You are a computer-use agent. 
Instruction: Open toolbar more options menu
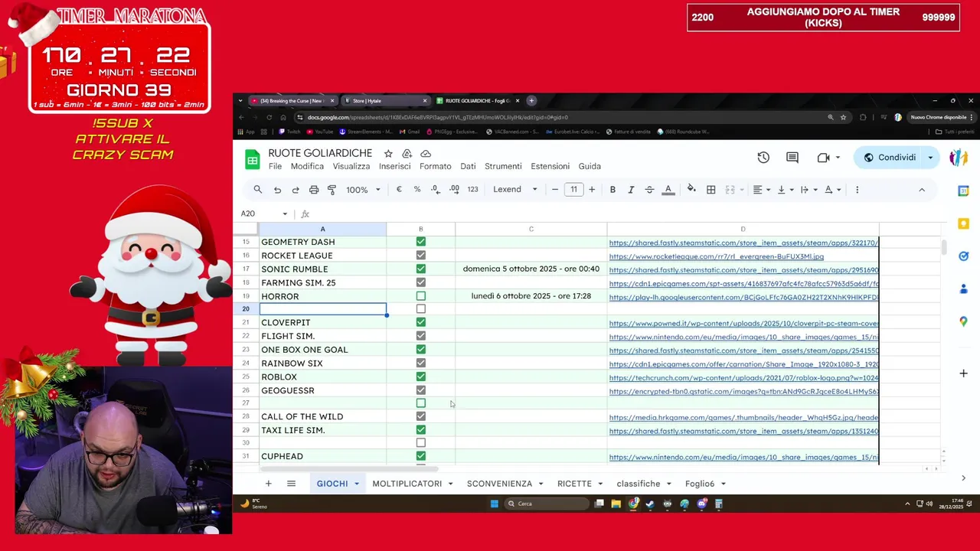point(857,190)
